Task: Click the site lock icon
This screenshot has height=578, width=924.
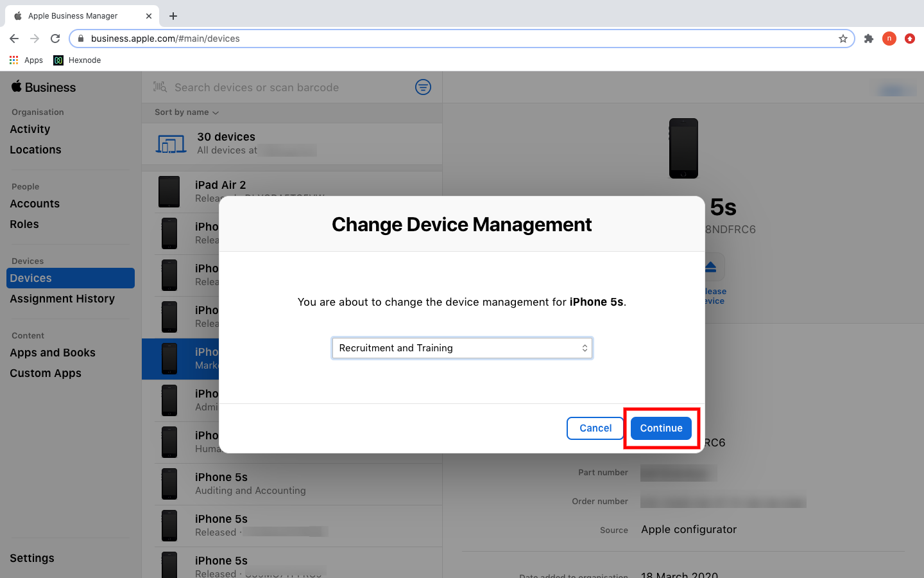Action: click(81, 39)
